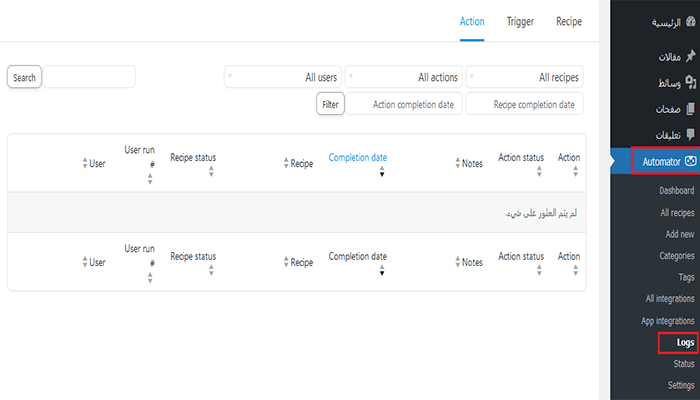Click Recipe completion date field
This screenshot has height=400, width=700.
click(525, 104)
